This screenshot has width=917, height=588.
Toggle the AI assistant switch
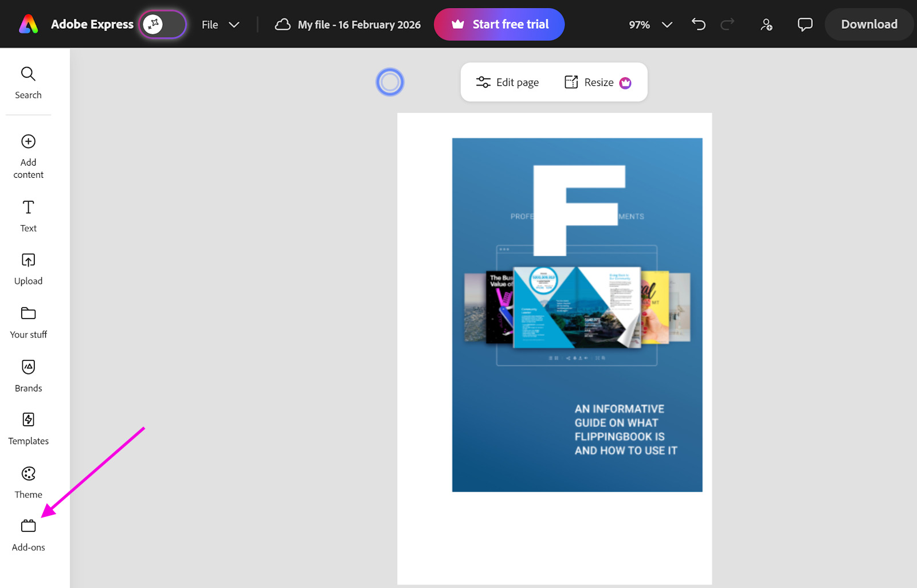click(x=163, y=24)
